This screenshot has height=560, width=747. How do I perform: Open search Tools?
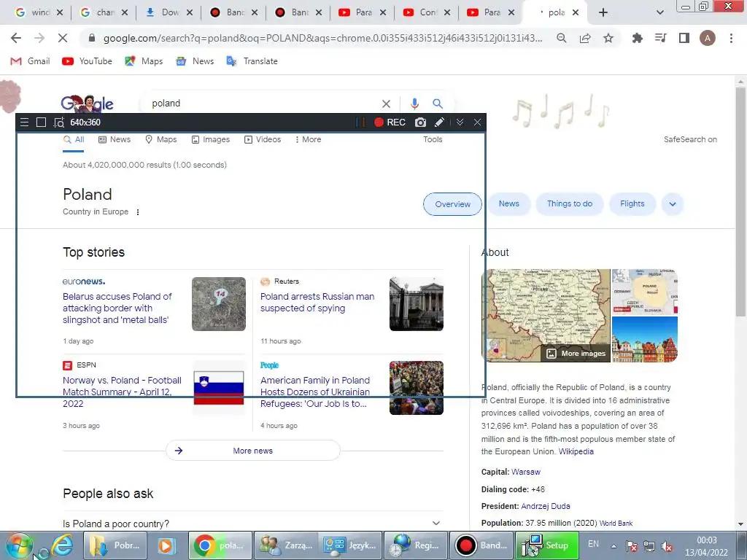click(x=433, y=139)
